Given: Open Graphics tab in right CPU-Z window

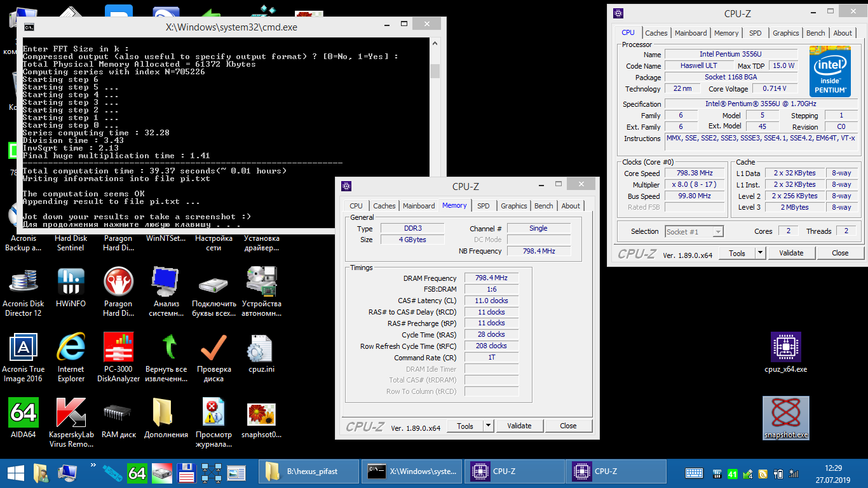Looking at the screenshot, I should pyautogui.click(x=786, y=33).
